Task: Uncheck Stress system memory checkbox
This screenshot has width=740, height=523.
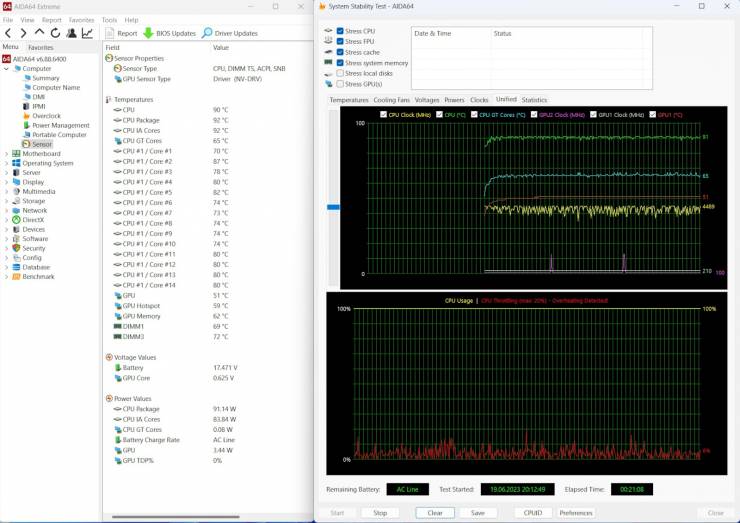Action: click(x=340, y=62)
